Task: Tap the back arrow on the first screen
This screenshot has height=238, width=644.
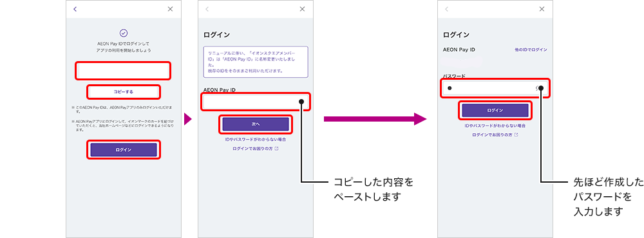Action: pos(75,9)
